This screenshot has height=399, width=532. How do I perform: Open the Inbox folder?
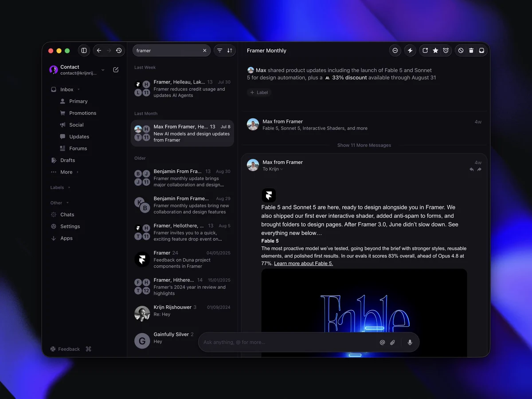point(66,89)
